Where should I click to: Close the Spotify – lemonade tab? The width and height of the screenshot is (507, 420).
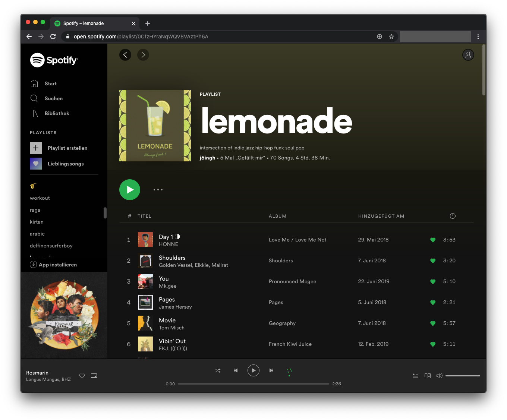(x=133, y=23)
